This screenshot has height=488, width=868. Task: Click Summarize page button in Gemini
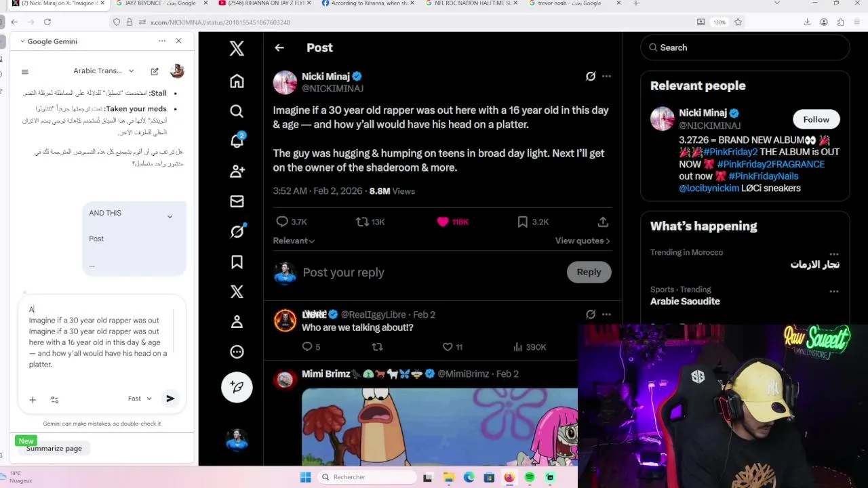click(54, 448)
